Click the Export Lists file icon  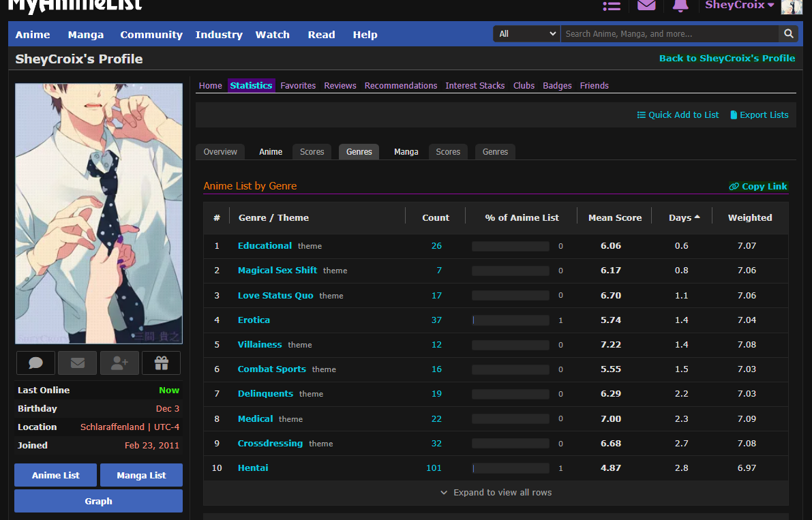[734, 115]
